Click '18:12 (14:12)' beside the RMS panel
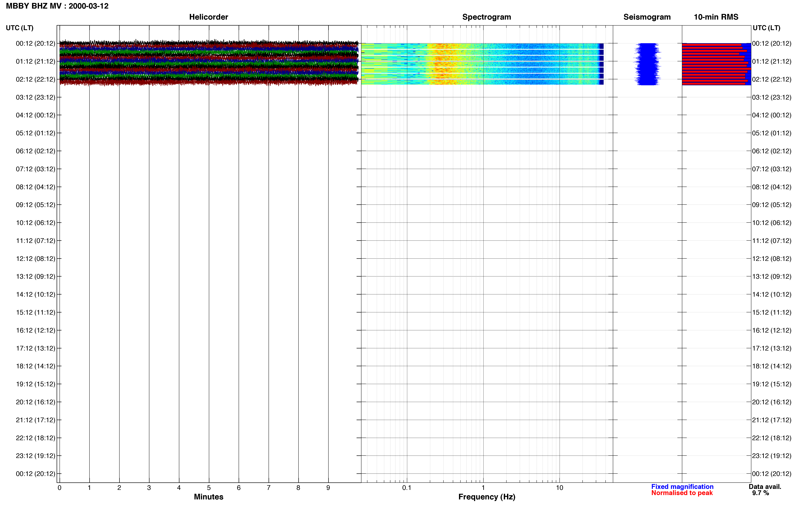 point(772,366)
